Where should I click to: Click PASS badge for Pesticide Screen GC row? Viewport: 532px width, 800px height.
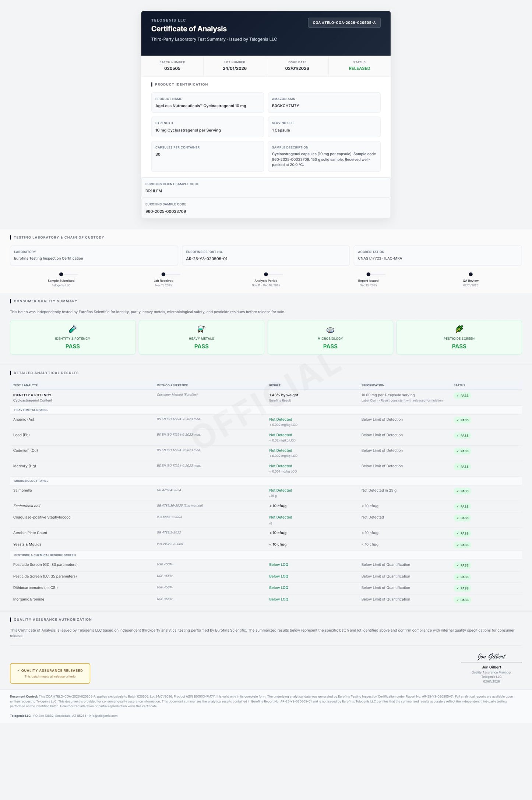tap(462, 565)
